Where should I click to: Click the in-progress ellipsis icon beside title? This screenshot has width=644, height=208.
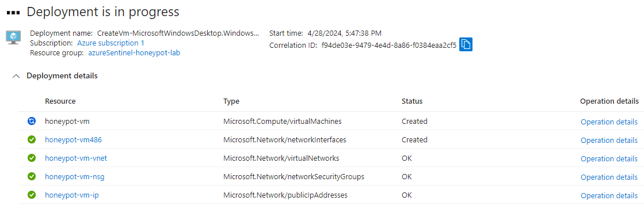tap(14, 13)
